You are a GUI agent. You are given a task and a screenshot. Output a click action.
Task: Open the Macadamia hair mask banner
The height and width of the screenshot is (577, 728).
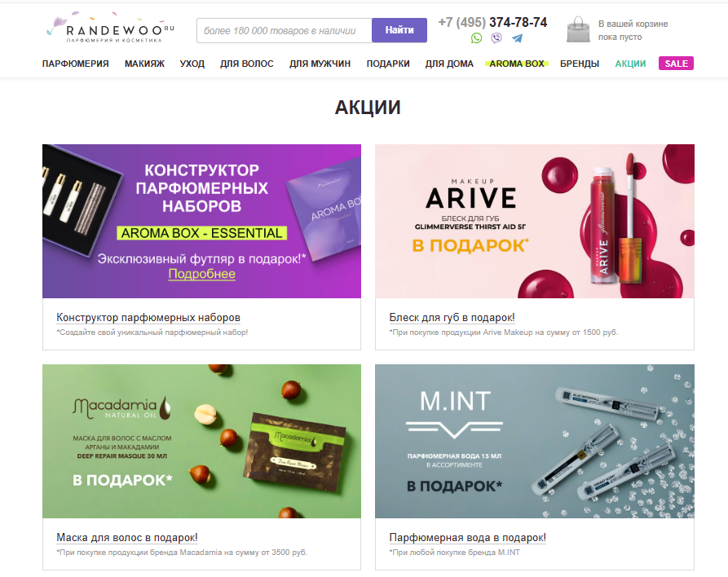[201, 441]
